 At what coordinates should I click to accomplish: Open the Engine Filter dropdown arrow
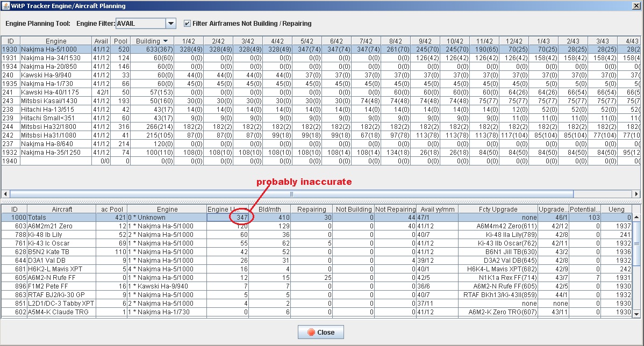(171, 24)
